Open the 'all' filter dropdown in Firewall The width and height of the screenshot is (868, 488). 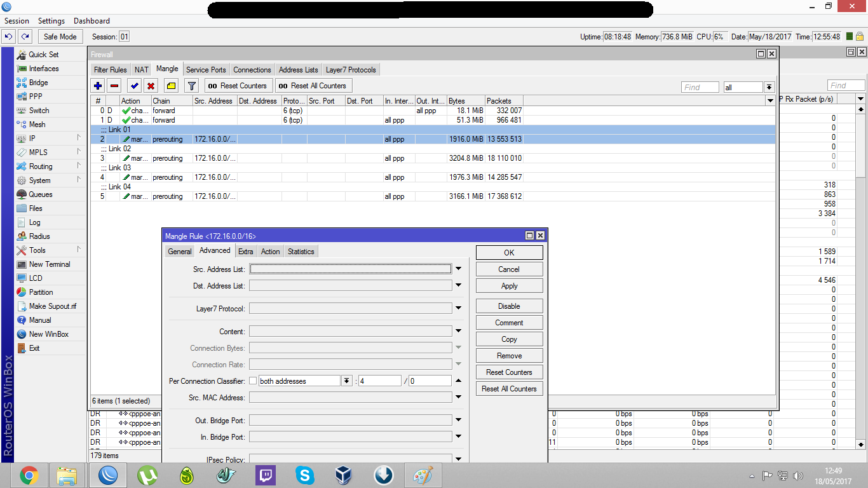click(x=769, y=87)
